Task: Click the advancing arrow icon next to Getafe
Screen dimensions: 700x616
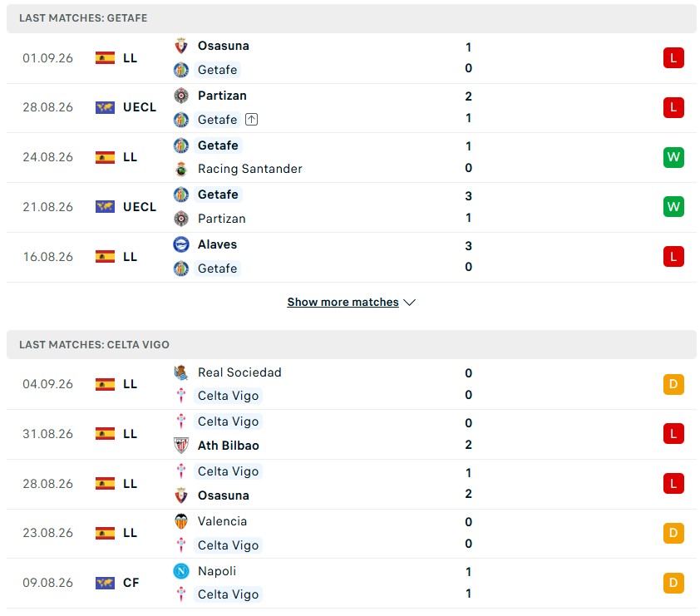Action: (x=251, y=119)
